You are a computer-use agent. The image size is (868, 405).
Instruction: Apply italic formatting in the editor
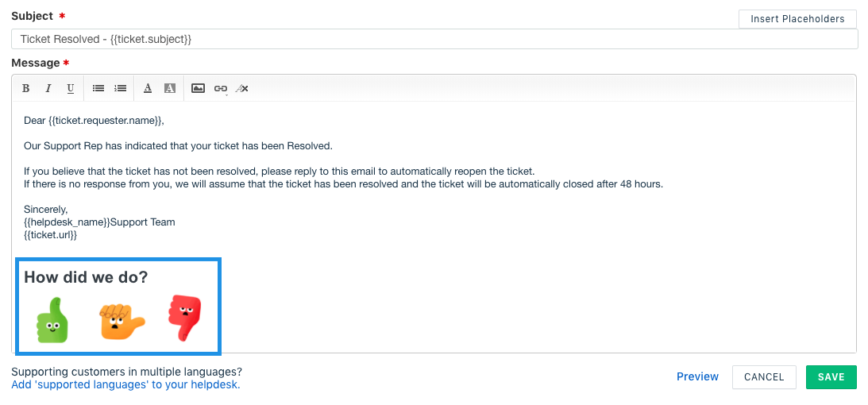pos(48,88)
